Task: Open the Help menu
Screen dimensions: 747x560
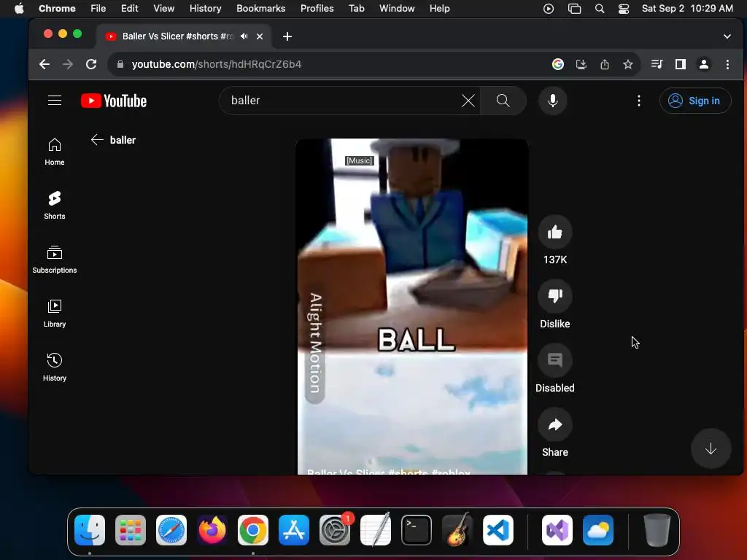Action: (x=439, y=9)
